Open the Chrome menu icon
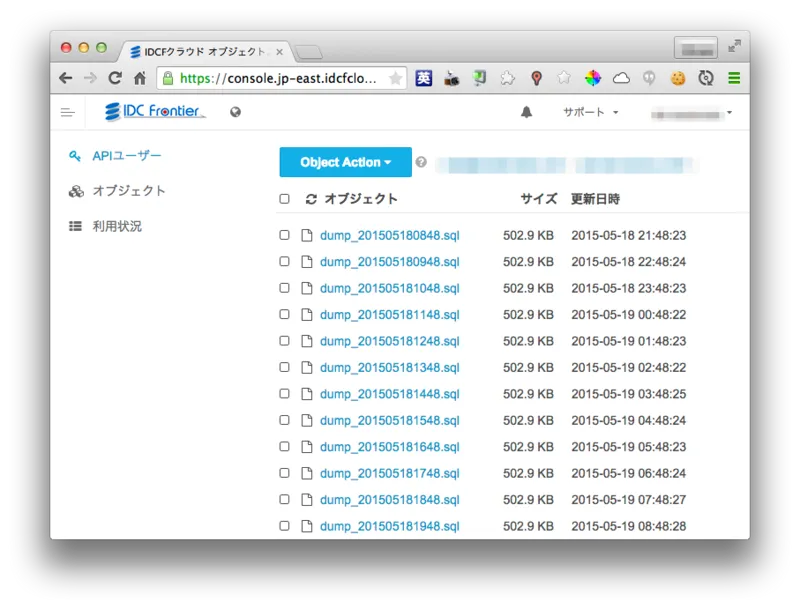The height and width of the screenshot is (609, 800). point(734,78)
